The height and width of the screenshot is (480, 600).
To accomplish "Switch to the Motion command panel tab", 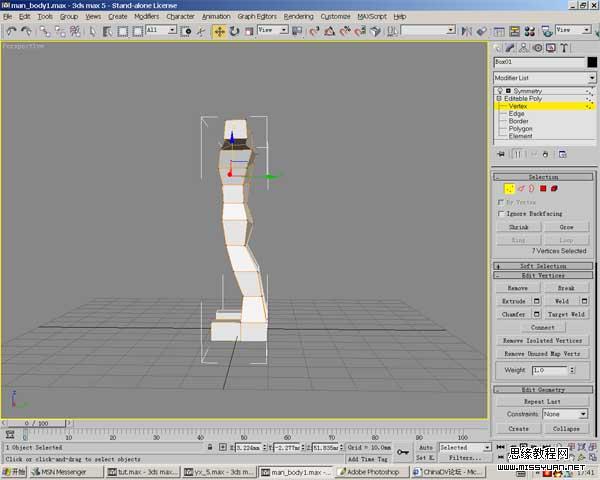I will click(538, 48).
